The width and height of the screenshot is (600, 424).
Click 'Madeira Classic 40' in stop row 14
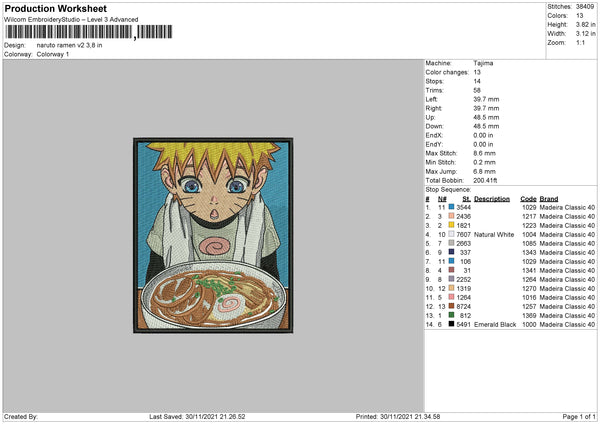tap(567, 324)
